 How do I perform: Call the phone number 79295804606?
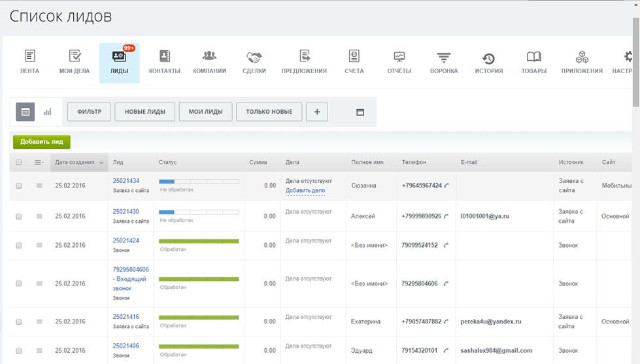[446, 284]
